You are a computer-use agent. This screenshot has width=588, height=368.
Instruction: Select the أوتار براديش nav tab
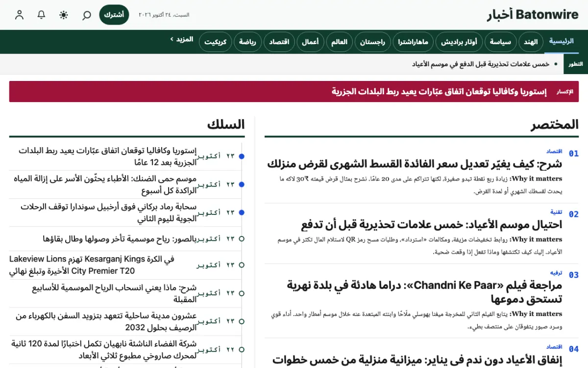tap(459, 42)
